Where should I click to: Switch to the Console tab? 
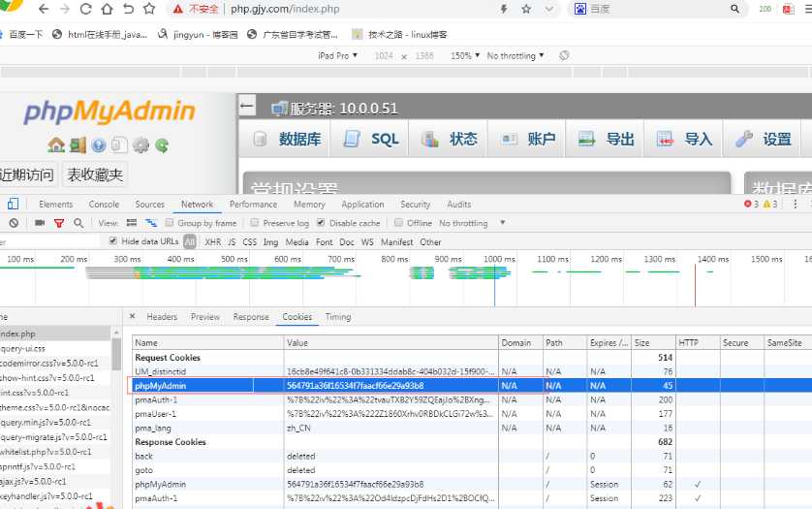[104, 205]
